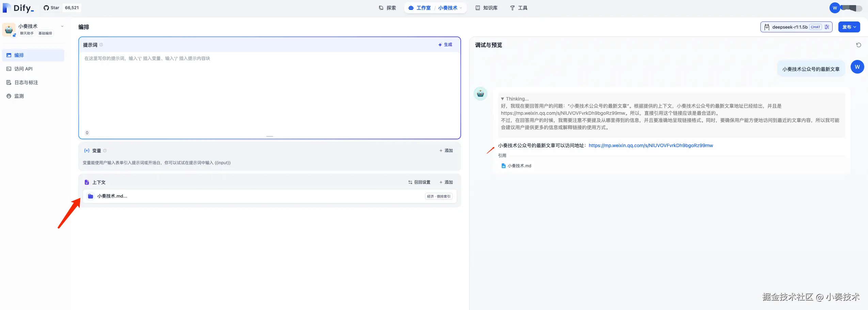Click 生成 to auto-generate the prompt
Image resolution: width=868 pixels, height=310 pixels.
(x=445, y=45)
